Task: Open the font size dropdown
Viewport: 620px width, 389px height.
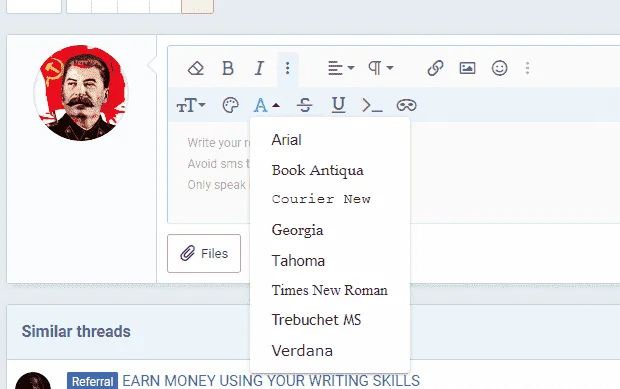Action: pyautogui.click(x=191, y=106)
